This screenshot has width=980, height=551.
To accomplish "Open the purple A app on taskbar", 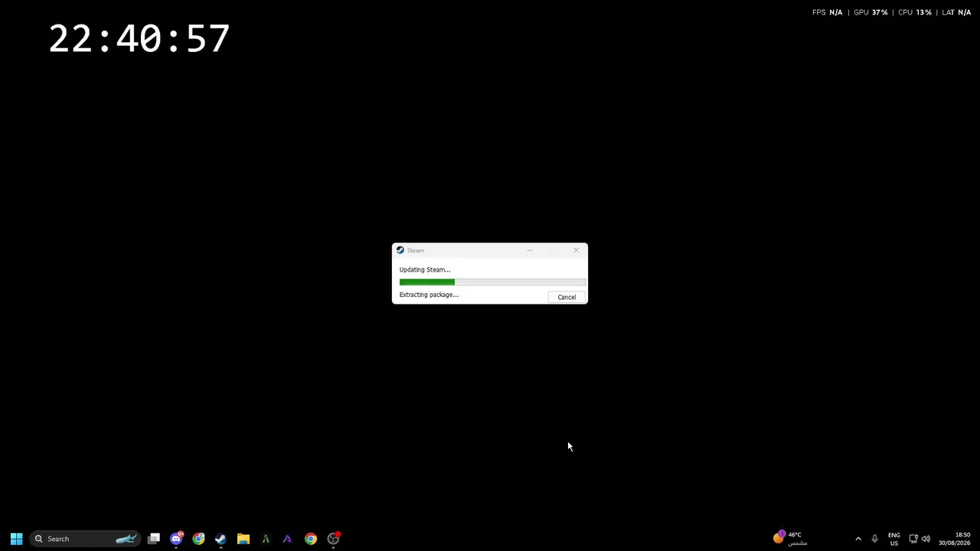I will point(288,539).
